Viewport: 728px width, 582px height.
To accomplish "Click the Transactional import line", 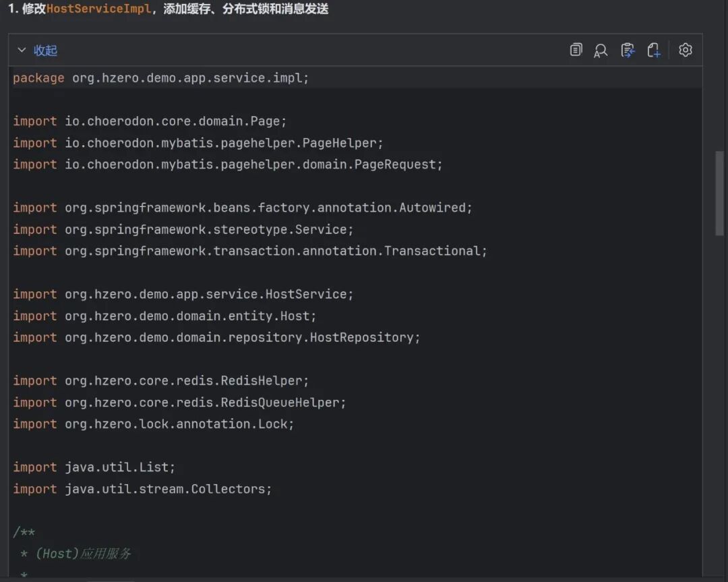I will [x=249, y=251].
